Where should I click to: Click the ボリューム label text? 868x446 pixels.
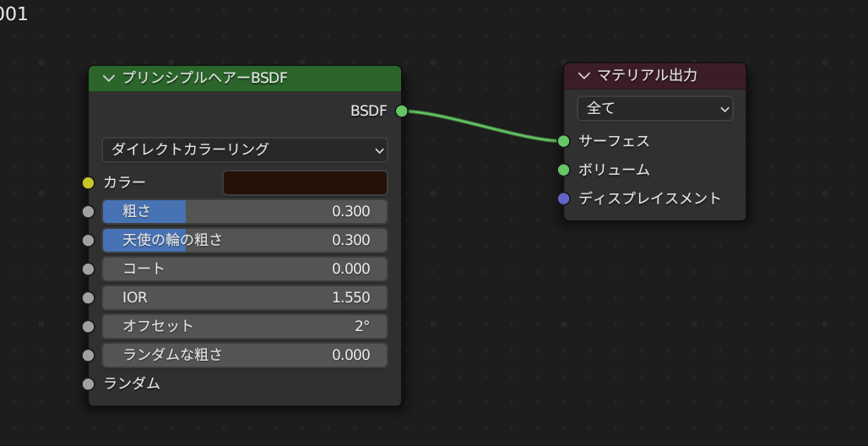coord(614,170)
